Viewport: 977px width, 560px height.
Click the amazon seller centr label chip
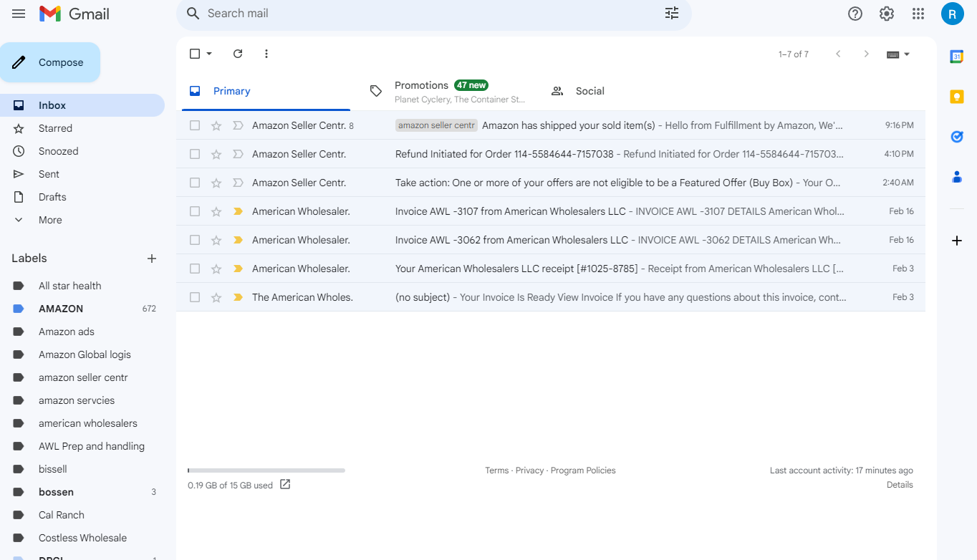coord(436,125)
